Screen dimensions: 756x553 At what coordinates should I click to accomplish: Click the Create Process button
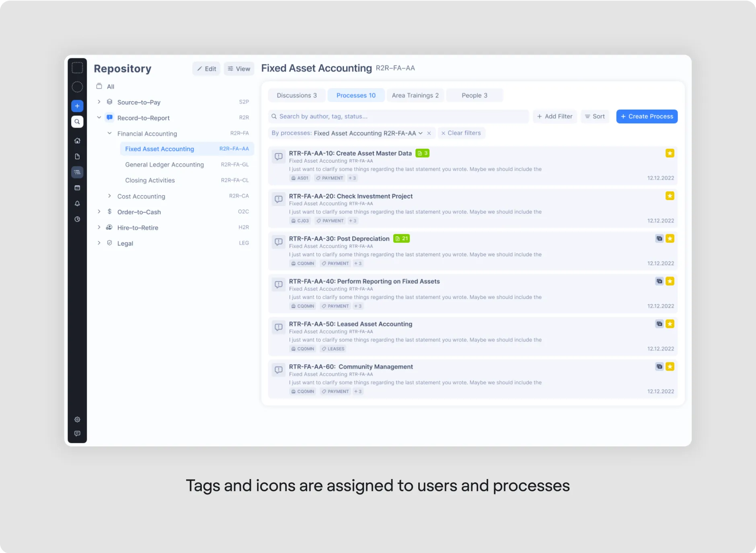[x=647, y=116]
